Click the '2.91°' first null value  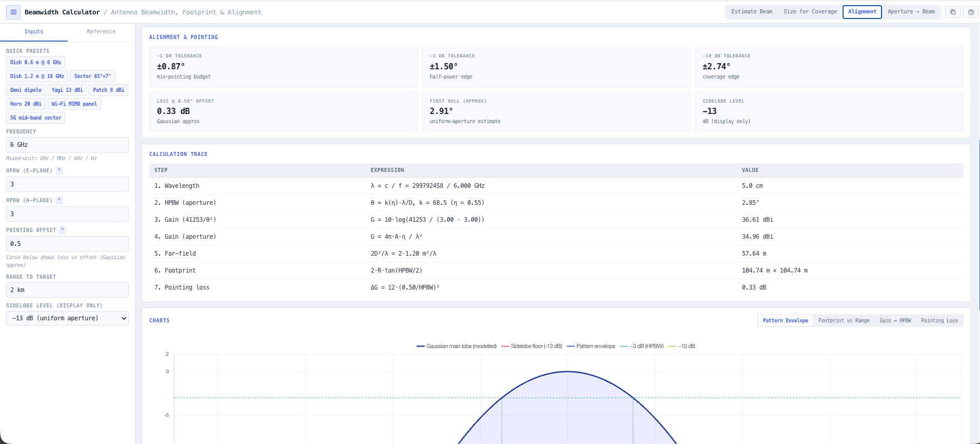(441, 111)
